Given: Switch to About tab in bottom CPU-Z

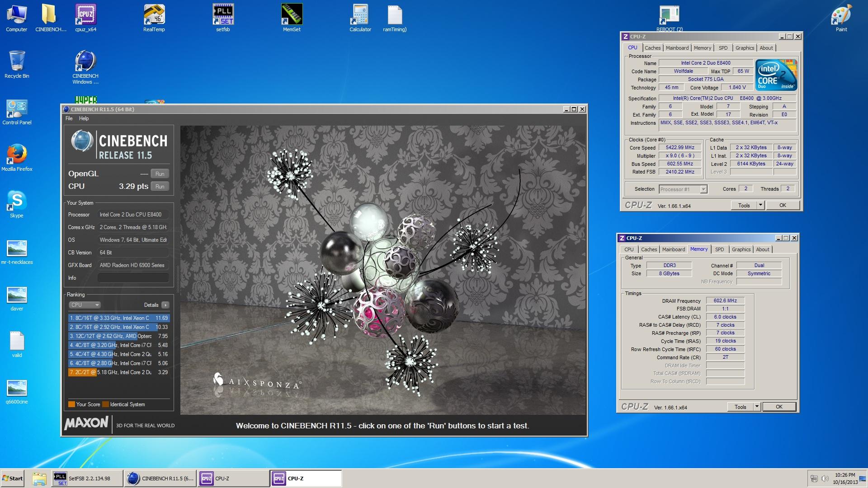Looking at the screenshot, I should 763,249.
